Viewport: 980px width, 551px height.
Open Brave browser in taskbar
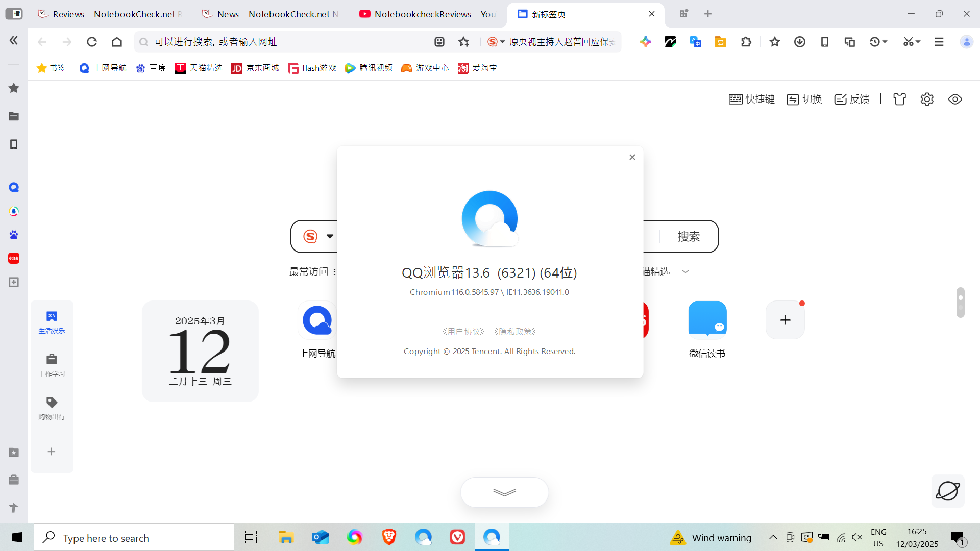[389, 537]
